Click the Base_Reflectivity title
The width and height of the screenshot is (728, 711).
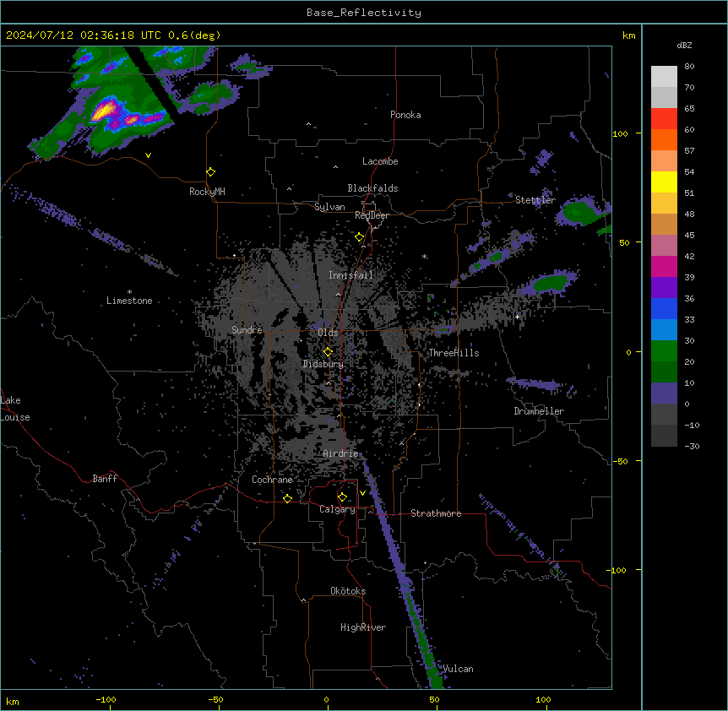364,13
